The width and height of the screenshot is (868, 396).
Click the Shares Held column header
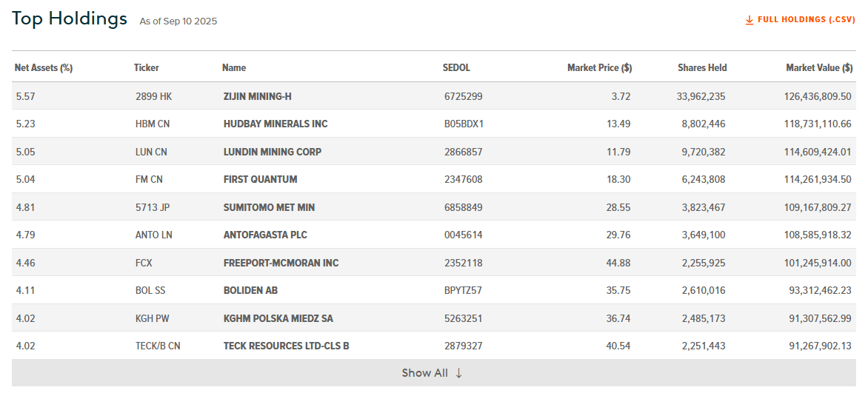pos(702,68)
